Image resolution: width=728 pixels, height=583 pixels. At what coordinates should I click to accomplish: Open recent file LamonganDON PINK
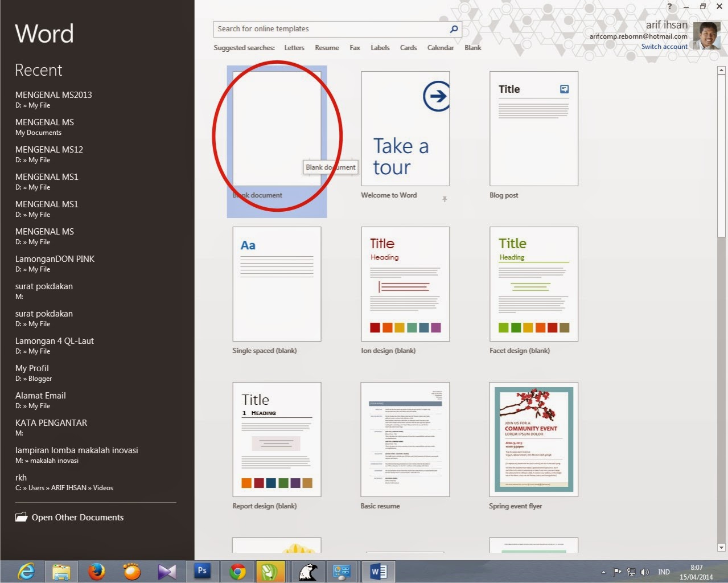tap(55, 264)
